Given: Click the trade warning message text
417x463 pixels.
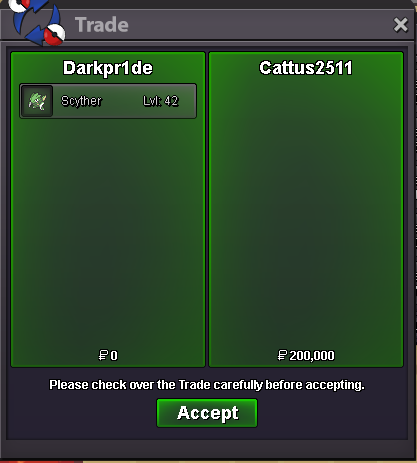Looking at the screenshot, I should (x=207, y=385).
